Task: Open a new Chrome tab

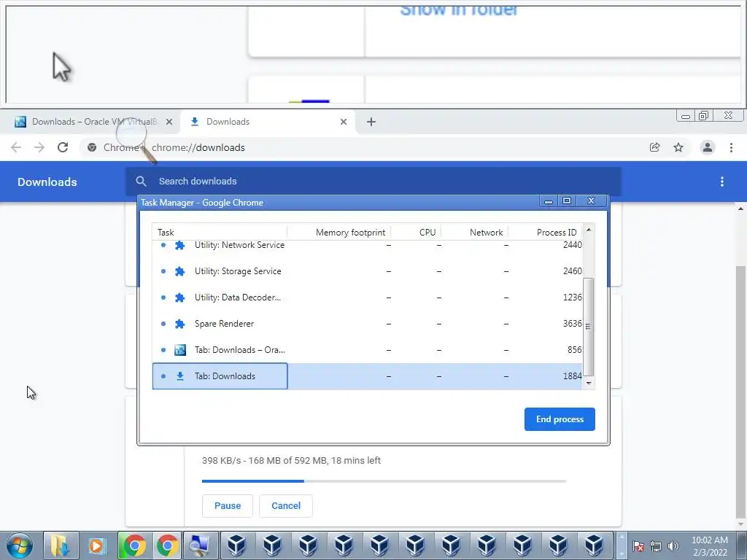Action: tap(371, 122)
